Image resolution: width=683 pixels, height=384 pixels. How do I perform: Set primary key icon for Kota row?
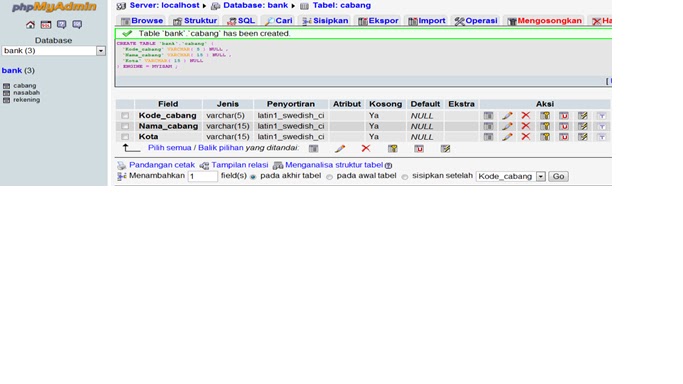545,137
